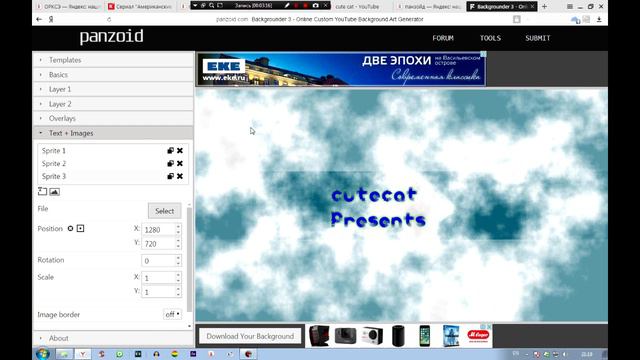640x360 pixels.
Task: Open a new browser tab with plus
Action: coord(544,7)
